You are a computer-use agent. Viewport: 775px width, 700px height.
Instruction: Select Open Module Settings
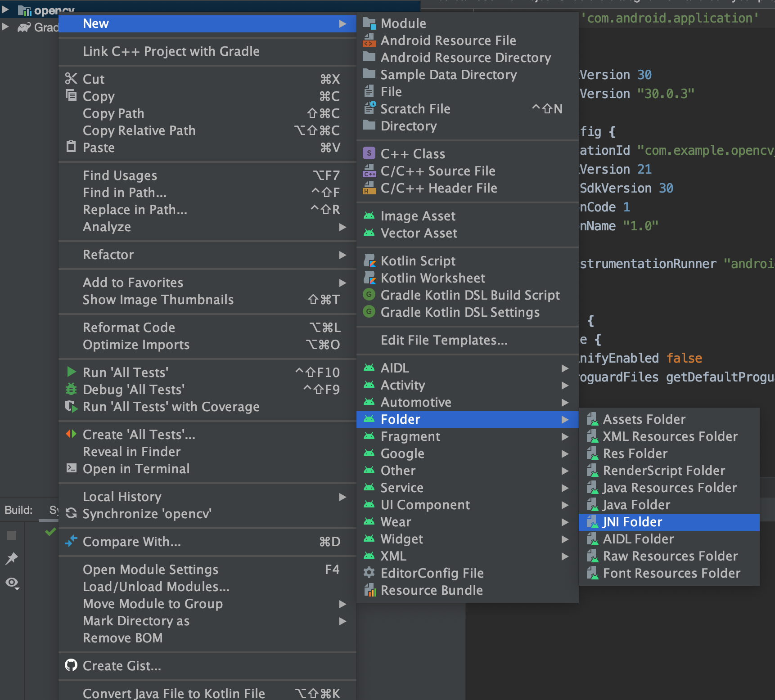point(207,570)
